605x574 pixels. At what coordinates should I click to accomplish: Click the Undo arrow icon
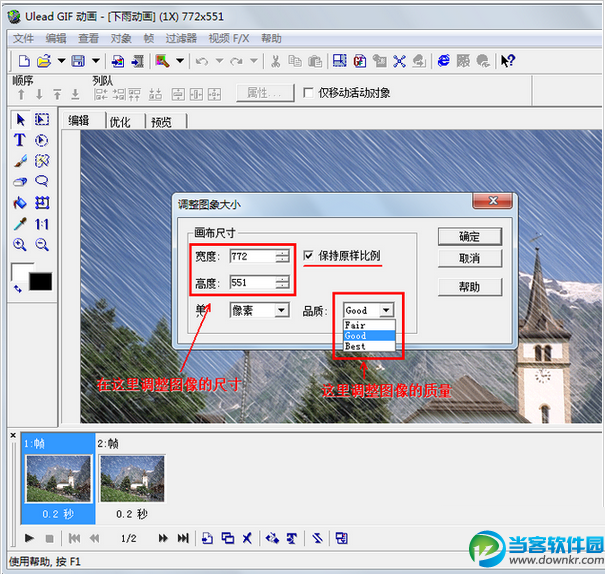pyautogui.click(x=202, y=61)
